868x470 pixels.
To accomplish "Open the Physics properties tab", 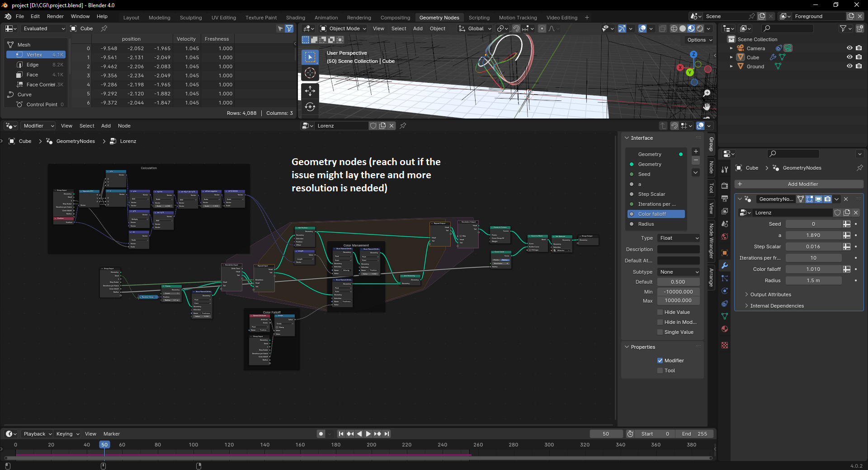I will click(725, 291).
